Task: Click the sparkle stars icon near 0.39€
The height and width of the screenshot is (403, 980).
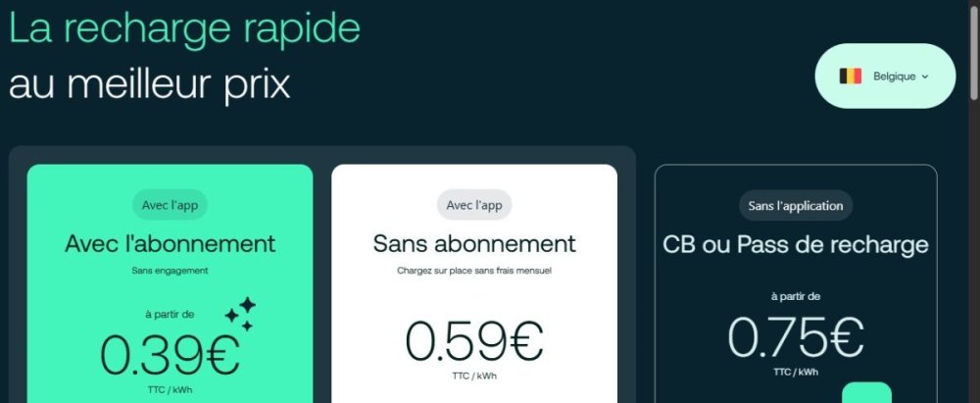Action: click(240, 313)
